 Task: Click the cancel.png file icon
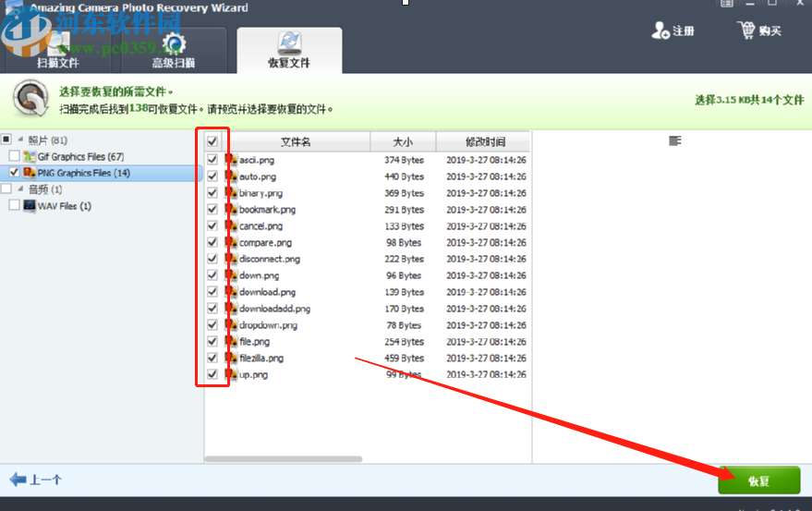pyautogui.click(x=231, y=226)
